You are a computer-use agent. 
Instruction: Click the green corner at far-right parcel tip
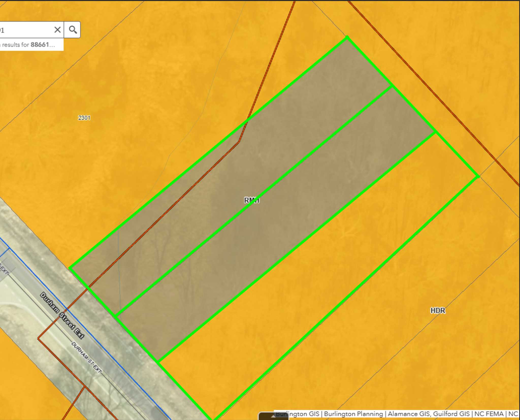[x=478, y=176]
